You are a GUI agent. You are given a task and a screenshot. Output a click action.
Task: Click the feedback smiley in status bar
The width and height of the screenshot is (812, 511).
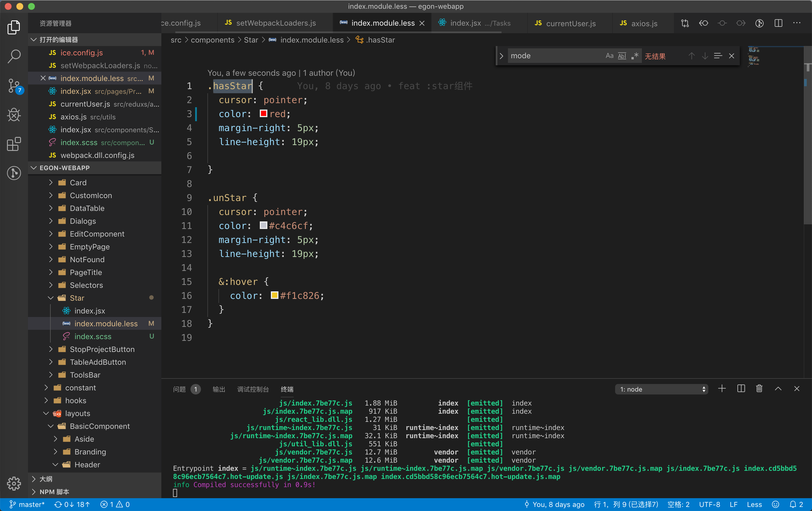(776, 504)
